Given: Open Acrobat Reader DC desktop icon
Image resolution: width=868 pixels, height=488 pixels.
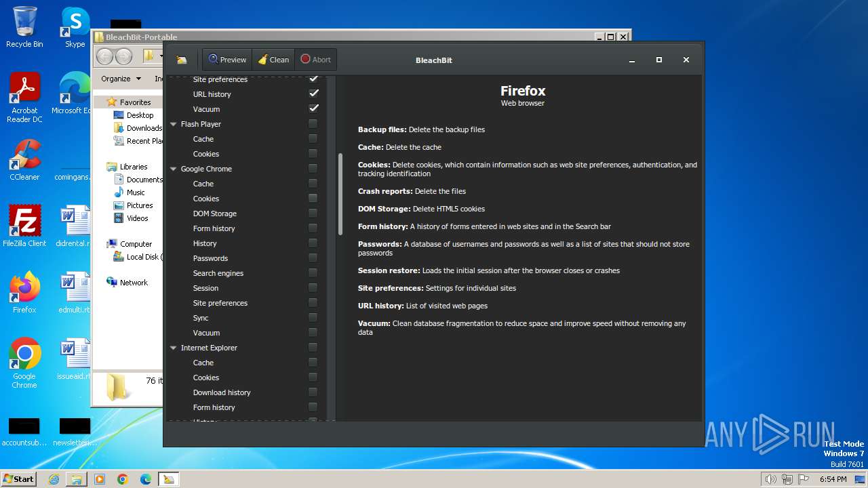Looking at the screenshot, I should point(24,98).
